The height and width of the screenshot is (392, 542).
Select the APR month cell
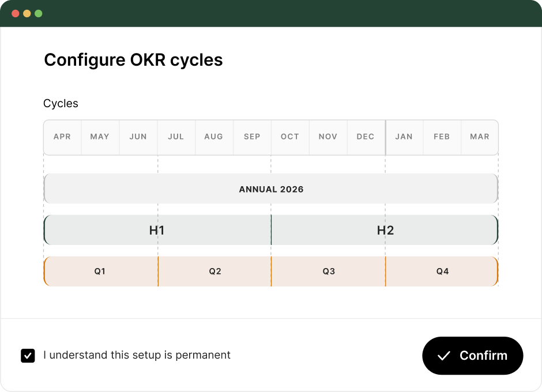62,137
